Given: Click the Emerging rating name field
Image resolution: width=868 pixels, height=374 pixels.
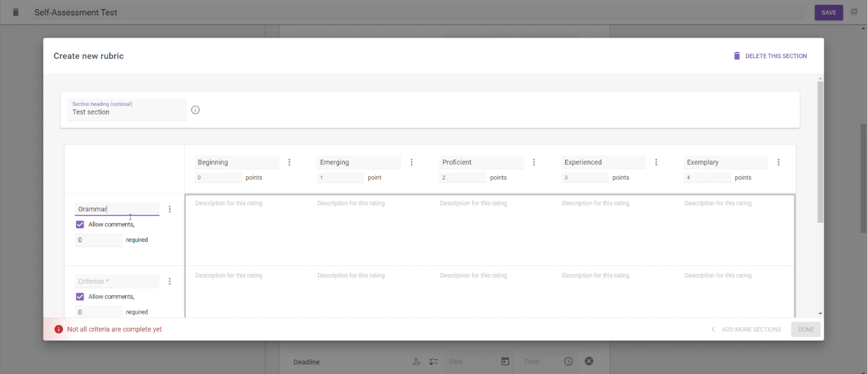Looking at the screenshot, I should 359,162.
